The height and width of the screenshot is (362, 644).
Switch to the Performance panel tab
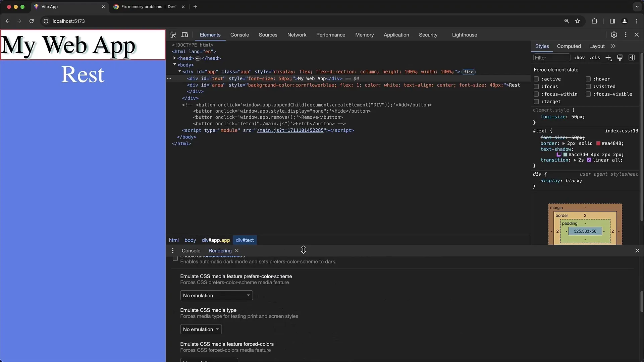(331, 35)
